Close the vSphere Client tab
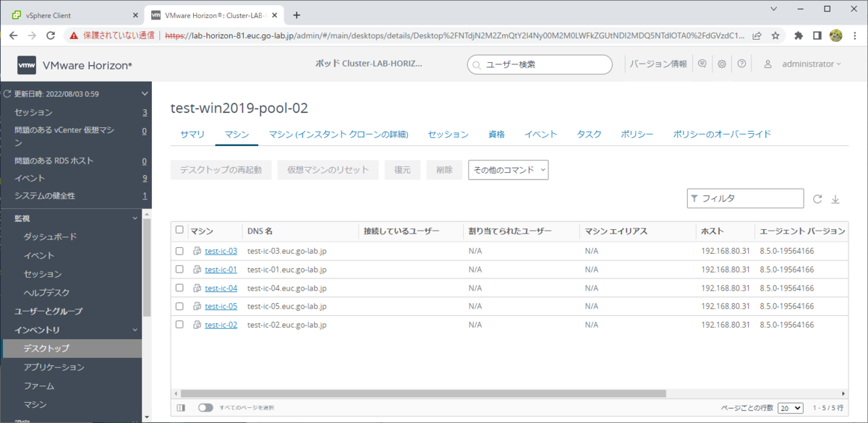The width and height of the screenshot is (868, 423). coord(135,15)
